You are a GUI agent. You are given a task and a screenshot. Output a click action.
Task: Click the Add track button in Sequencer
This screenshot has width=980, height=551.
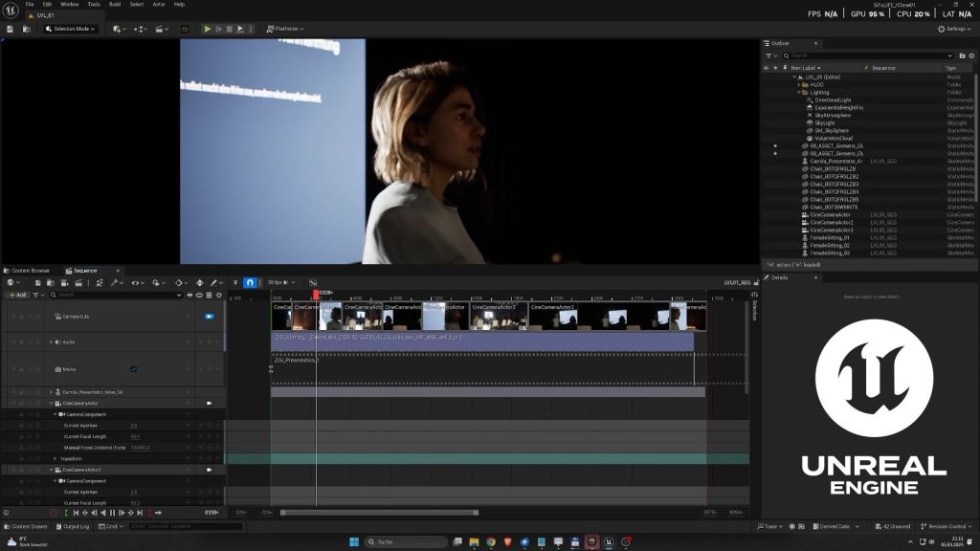[x=17, y=295]
